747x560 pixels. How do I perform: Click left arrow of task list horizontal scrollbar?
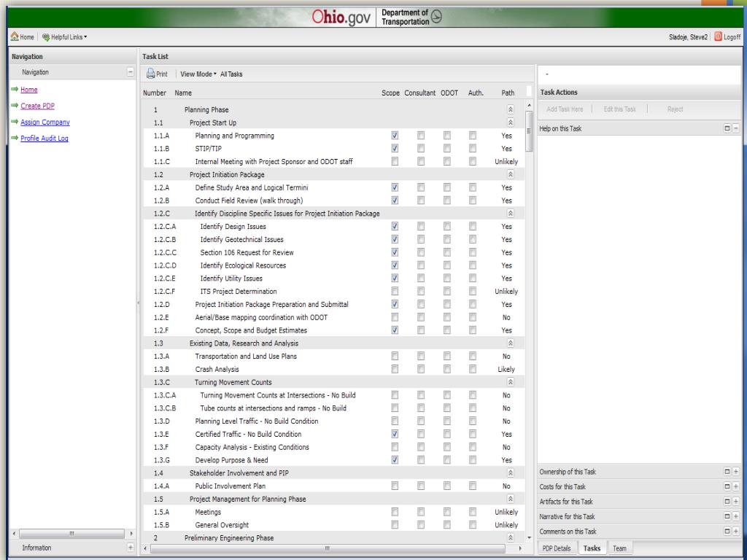pyautogui.click(x=145, y=548)
